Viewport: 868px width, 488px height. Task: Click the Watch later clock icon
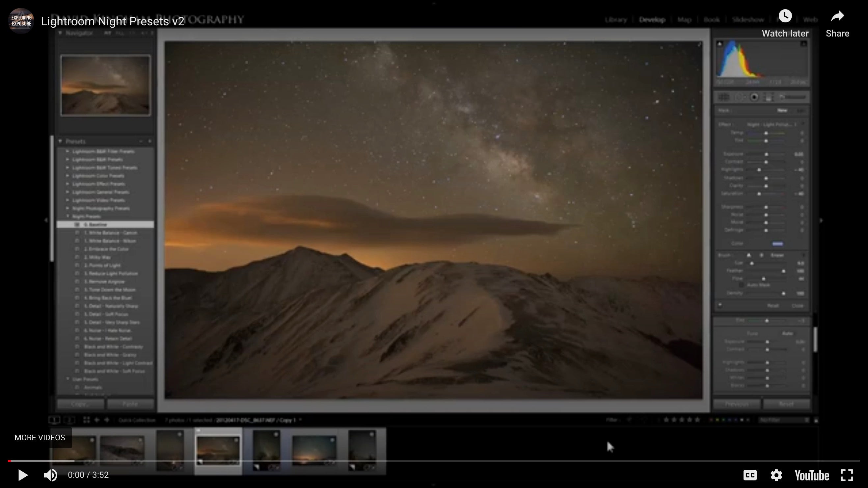(x=785, y=16)
